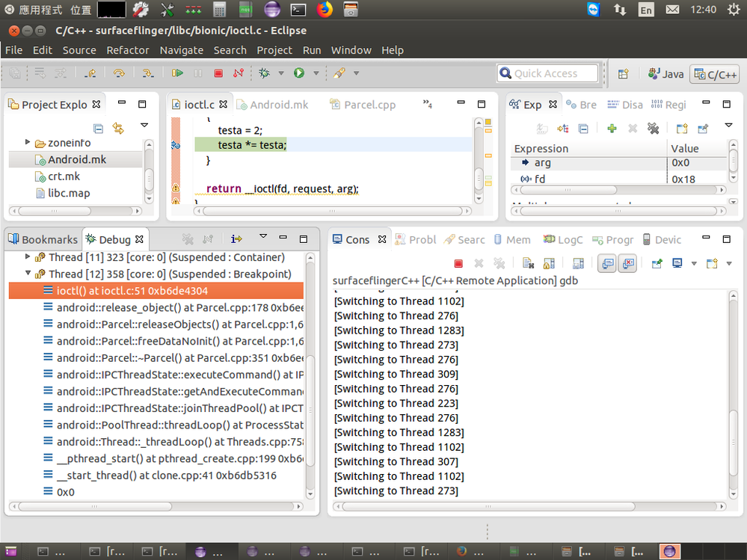Click Collapse All in Project Explorer
The image size is (747, 560).
click(98, 129)
